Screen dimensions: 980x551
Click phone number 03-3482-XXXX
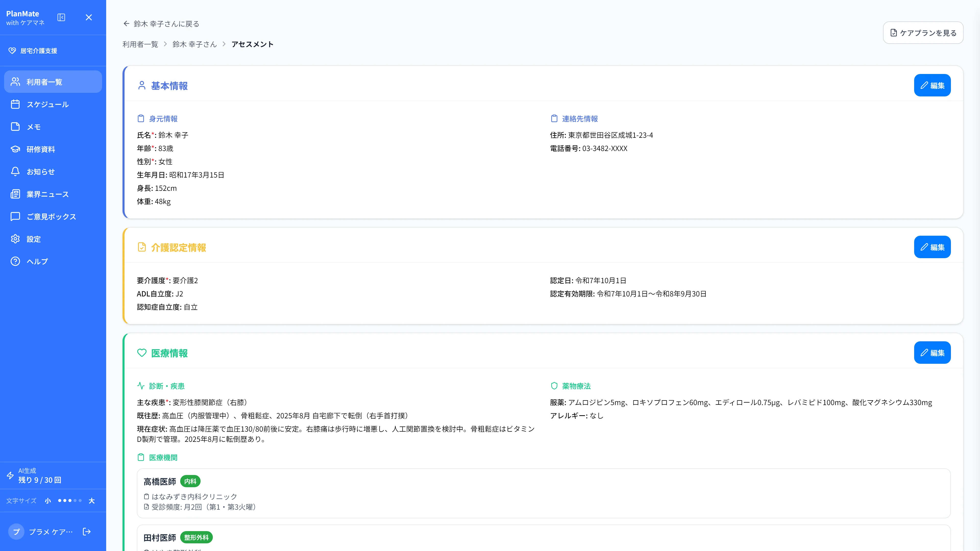click(605, 148)
